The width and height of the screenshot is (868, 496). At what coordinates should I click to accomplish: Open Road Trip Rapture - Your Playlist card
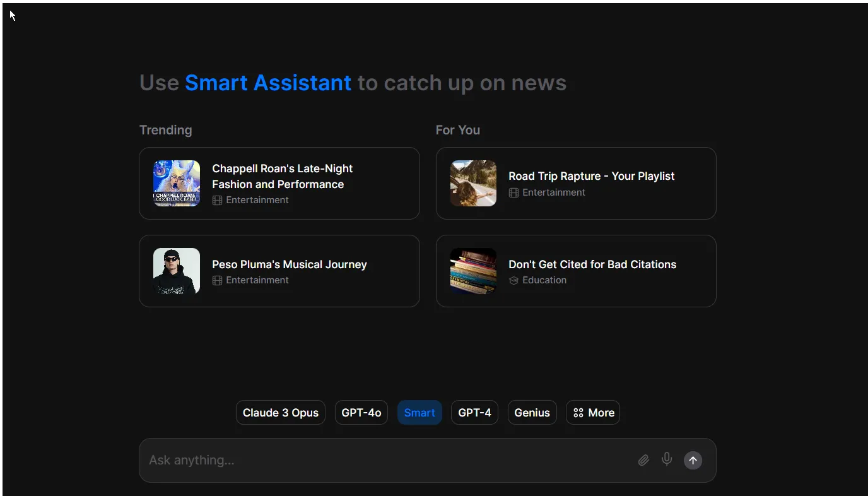[576, 183]
